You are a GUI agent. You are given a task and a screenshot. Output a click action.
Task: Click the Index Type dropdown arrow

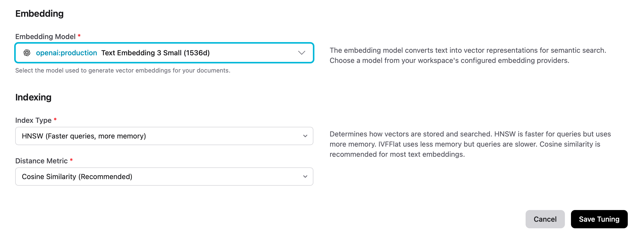coord(305,136)
